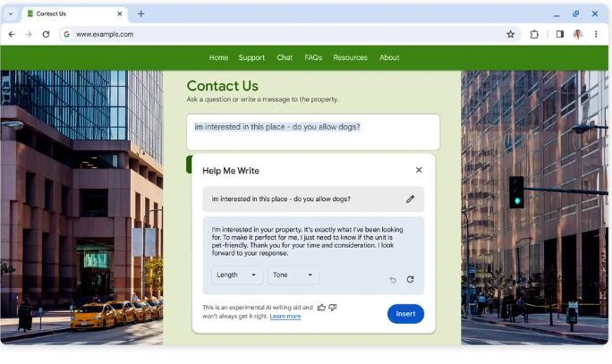Open the Chrome three-dot menu
This screenshot has height=364, width=612.
click(x=596, y=34)
